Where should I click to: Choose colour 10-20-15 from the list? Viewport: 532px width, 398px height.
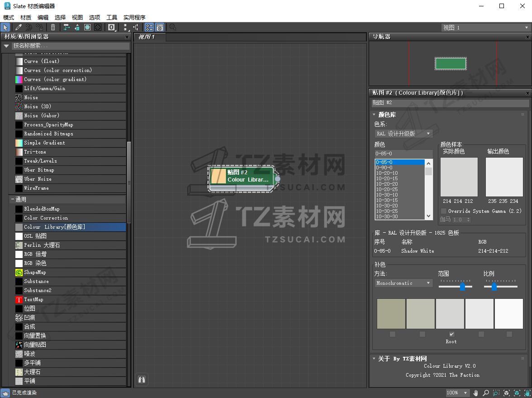pyautogui.click(x=387, y=178)
